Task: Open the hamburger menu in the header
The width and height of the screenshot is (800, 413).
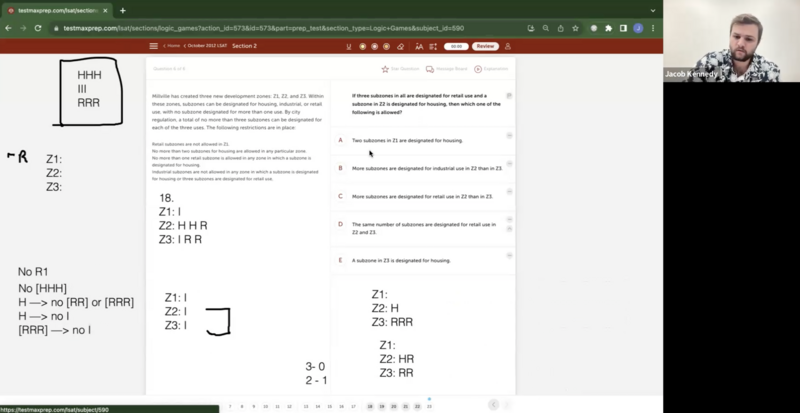Action: pyautogui.click(x=153, y=46)
